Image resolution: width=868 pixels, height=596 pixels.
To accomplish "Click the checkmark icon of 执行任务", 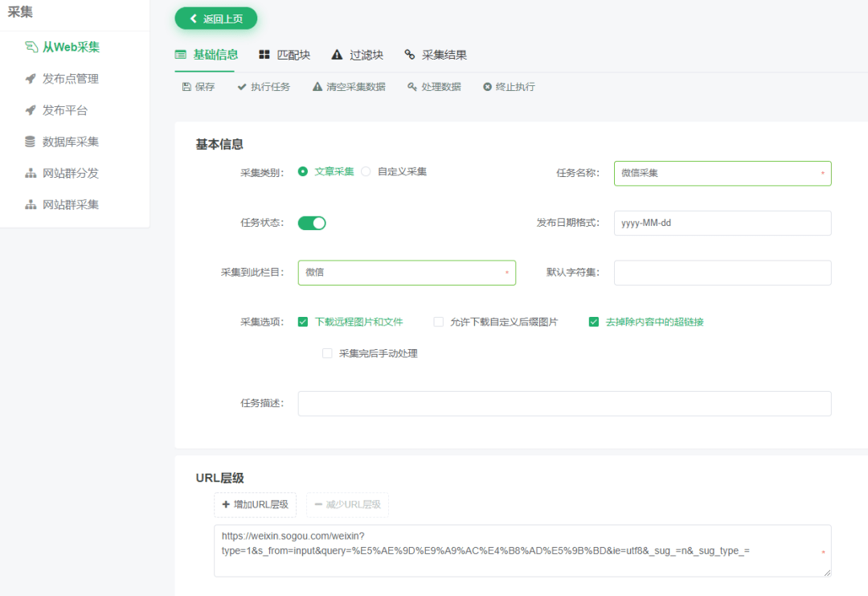I will (x=242, y=86).
